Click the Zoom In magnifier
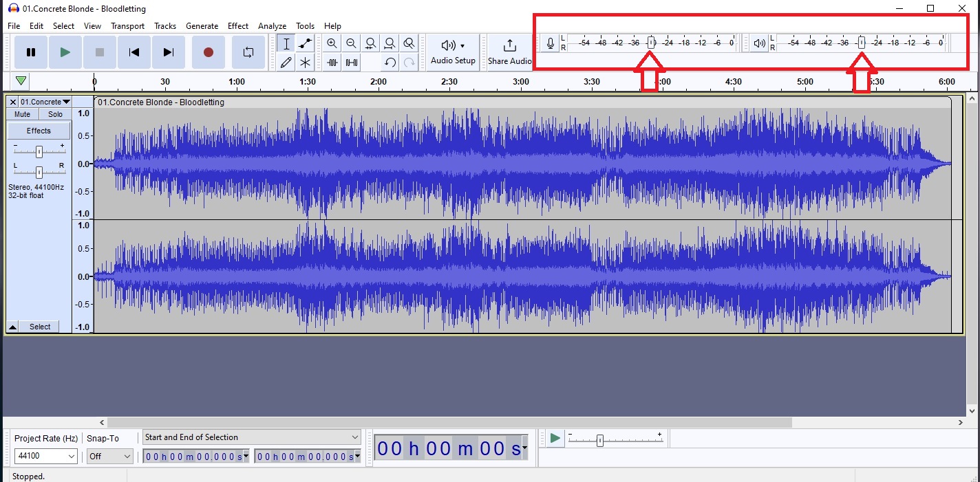The width and height of the screenshot is (980, 482). tap(332, 43)
